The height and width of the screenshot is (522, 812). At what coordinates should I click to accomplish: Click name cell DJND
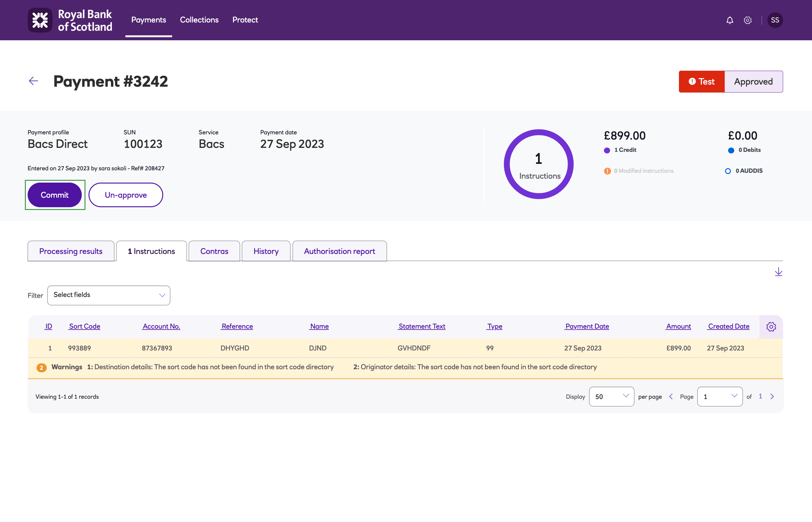pos(317,348)
